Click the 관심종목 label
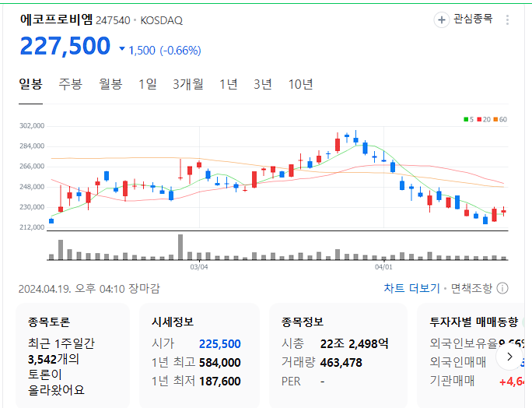 click(x=473, y=19)
